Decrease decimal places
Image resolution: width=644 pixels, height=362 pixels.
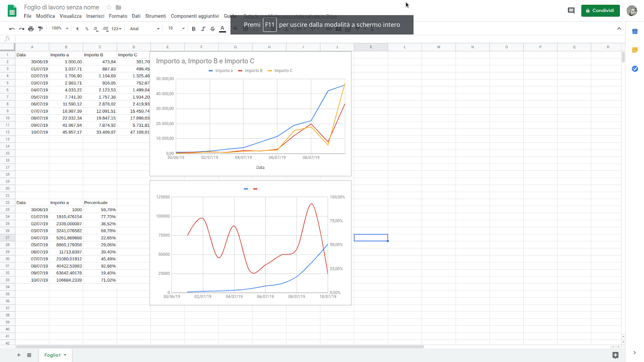(96, 29)
